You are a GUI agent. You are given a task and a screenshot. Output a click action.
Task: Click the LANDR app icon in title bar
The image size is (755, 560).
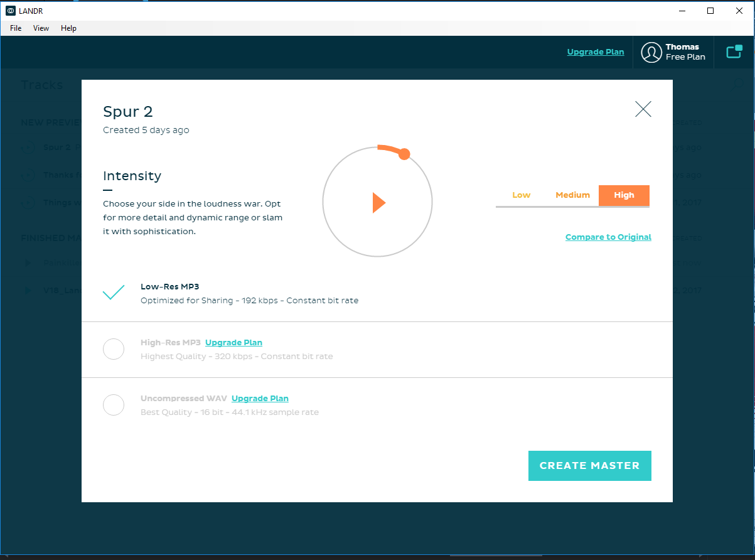11,11
